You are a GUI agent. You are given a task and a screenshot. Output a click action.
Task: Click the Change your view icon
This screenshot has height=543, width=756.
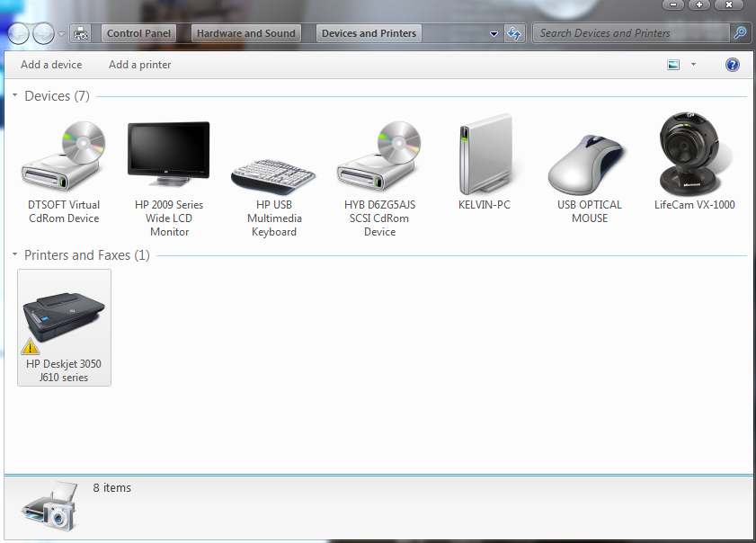click(673, 65)
